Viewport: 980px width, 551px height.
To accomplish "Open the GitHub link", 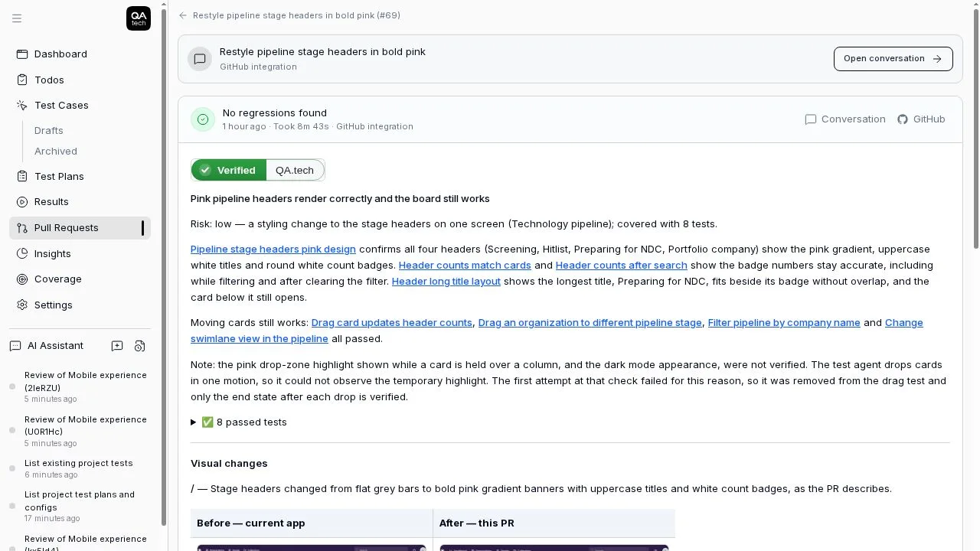I will pos(921,119).
